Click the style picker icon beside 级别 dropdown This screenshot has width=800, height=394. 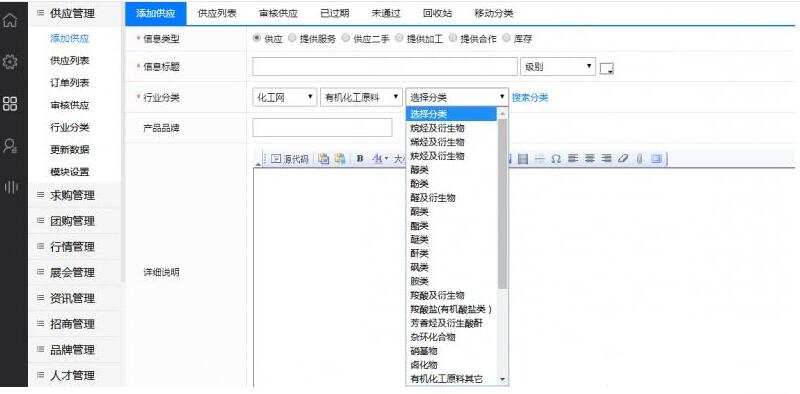click(607, 68)
